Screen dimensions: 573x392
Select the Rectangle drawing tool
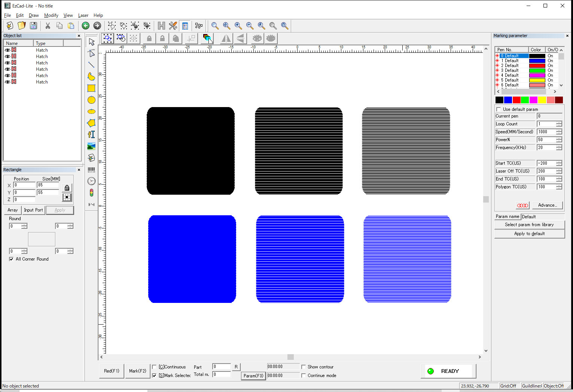91,88
